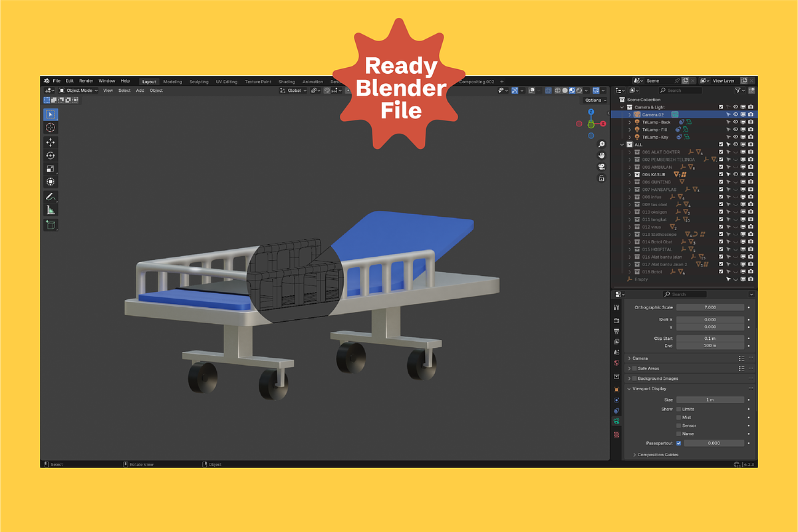Open the Scene properties tab

coord(617,352)
